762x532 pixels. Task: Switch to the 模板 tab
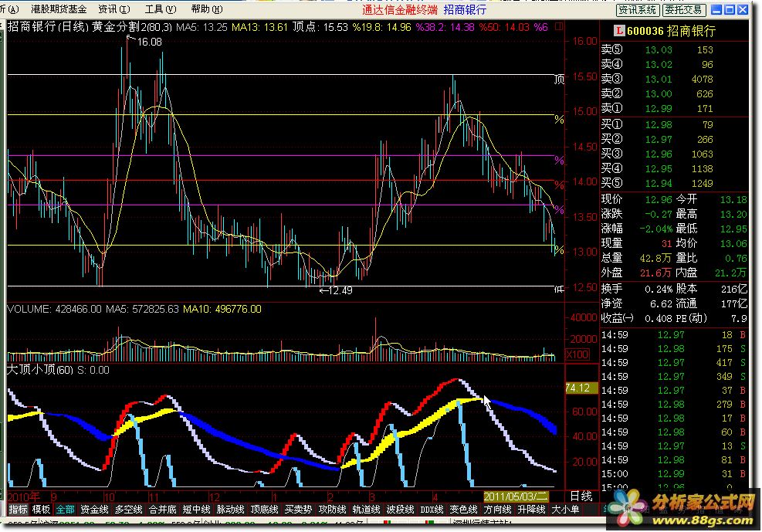[x=41, y=510]
